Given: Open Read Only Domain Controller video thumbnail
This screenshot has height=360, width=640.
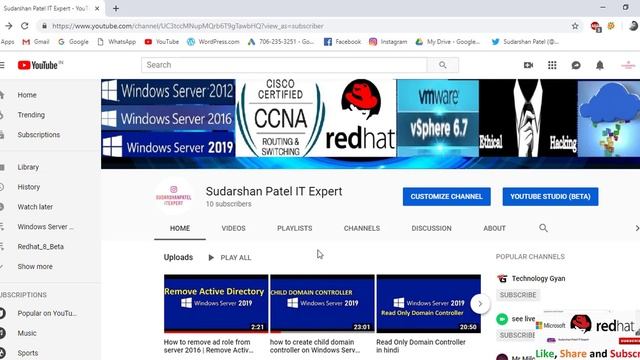Looking at the screenshot, I should [x=429, y=304].
